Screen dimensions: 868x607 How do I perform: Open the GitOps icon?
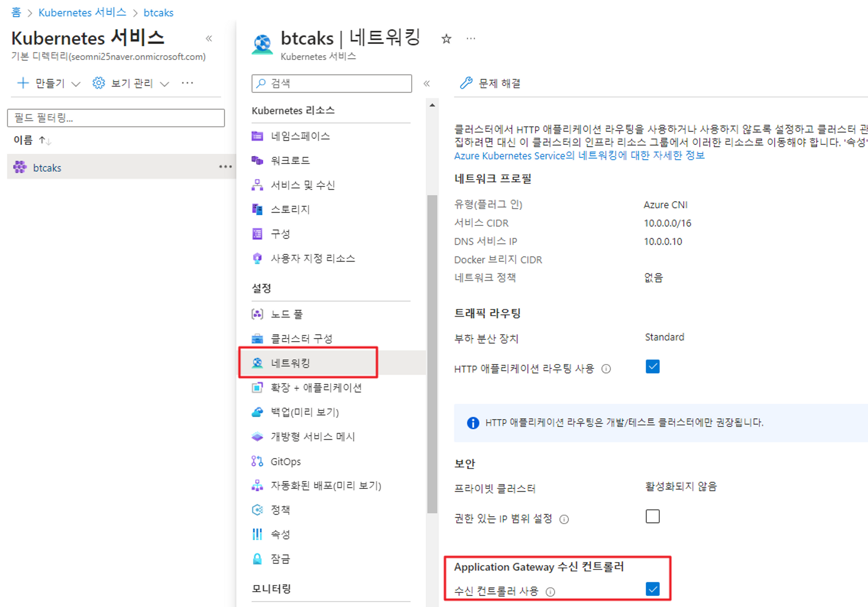click(x=257, y=461)
